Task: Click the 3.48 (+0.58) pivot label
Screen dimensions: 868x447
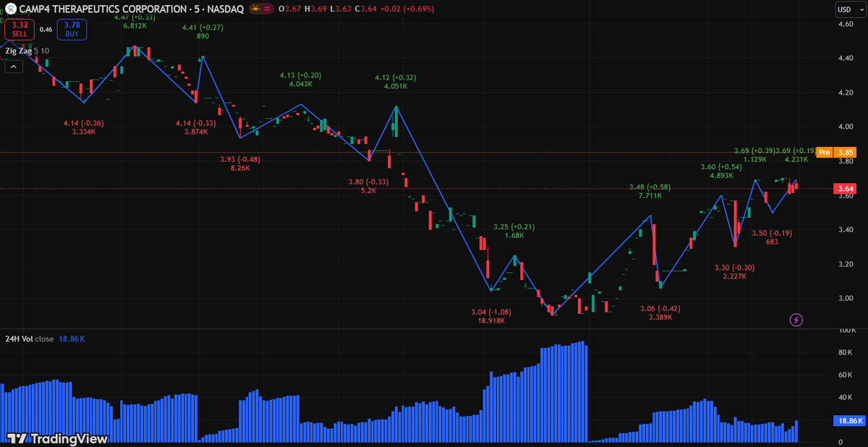Action: (x=650, y=187)
